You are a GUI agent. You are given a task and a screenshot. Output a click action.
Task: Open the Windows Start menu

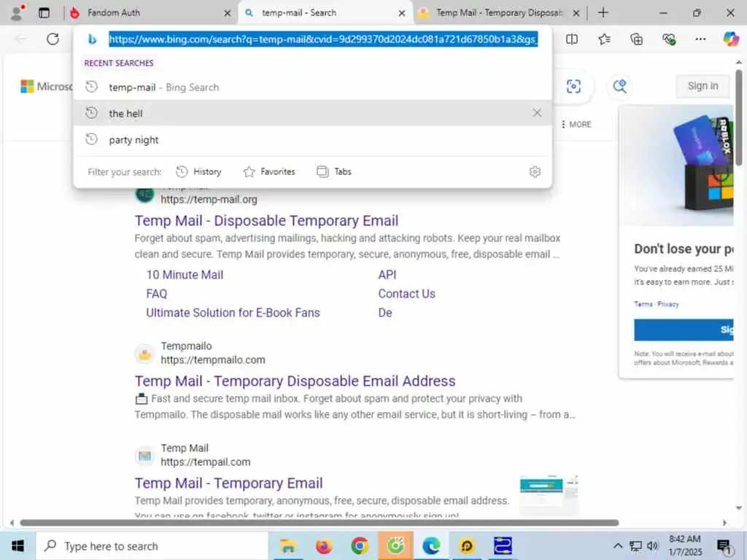18,545
